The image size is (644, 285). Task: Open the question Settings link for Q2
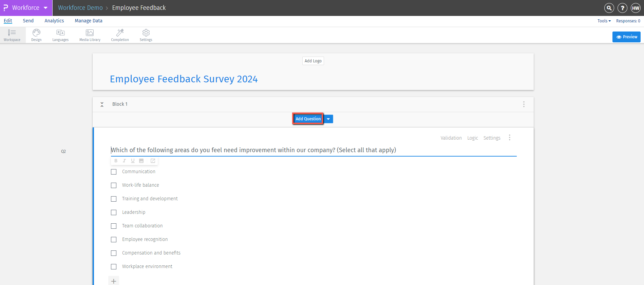(492, 138)
